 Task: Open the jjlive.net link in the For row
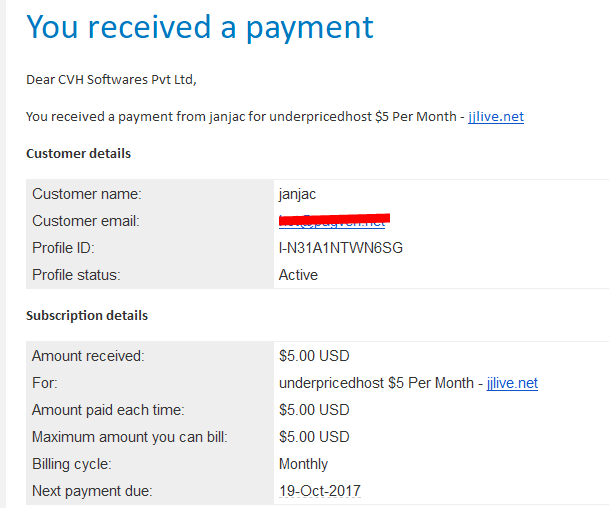coord(512,383)
